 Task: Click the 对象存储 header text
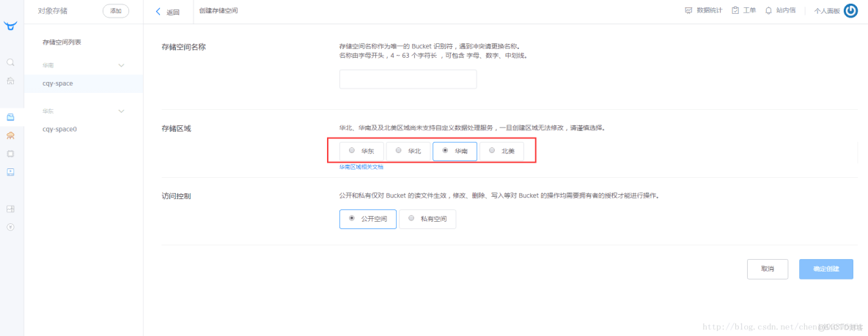53,10
